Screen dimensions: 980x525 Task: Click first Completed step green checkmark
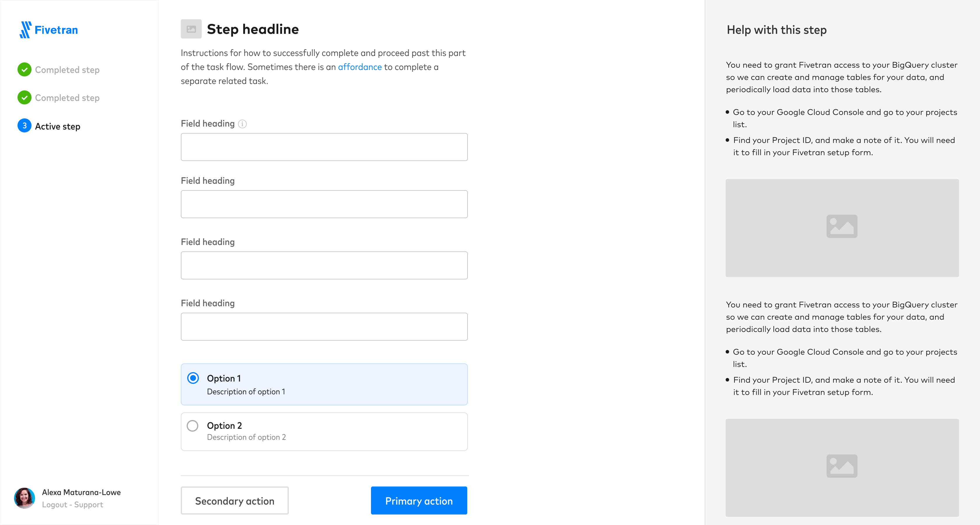(24, 70)
